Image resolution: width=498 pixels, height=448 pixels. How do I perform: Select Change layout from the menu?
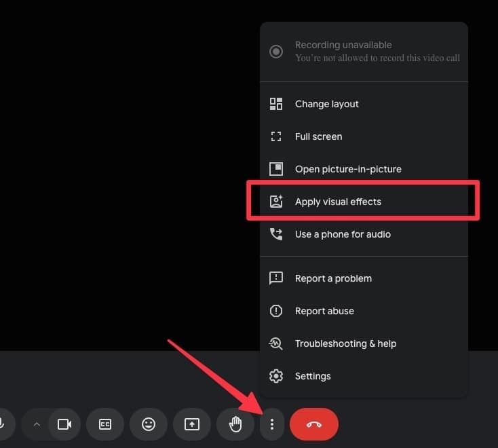[x=364, y=104]
